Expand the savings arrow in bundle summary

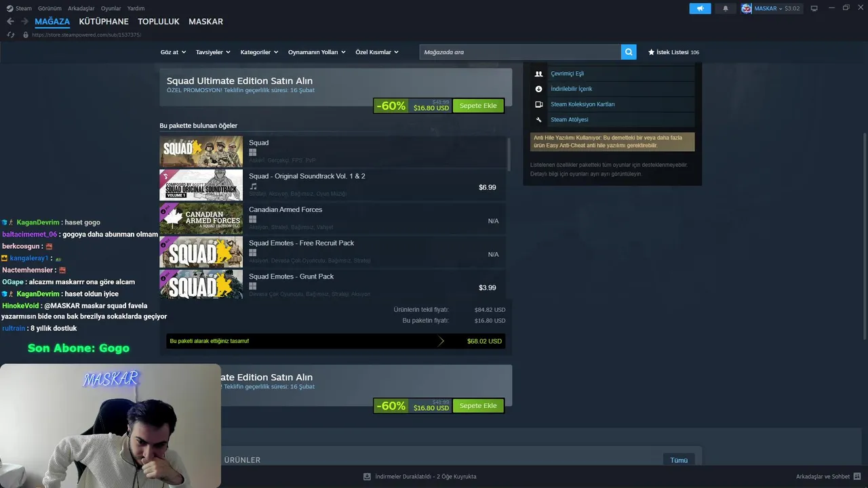[441, 341]
